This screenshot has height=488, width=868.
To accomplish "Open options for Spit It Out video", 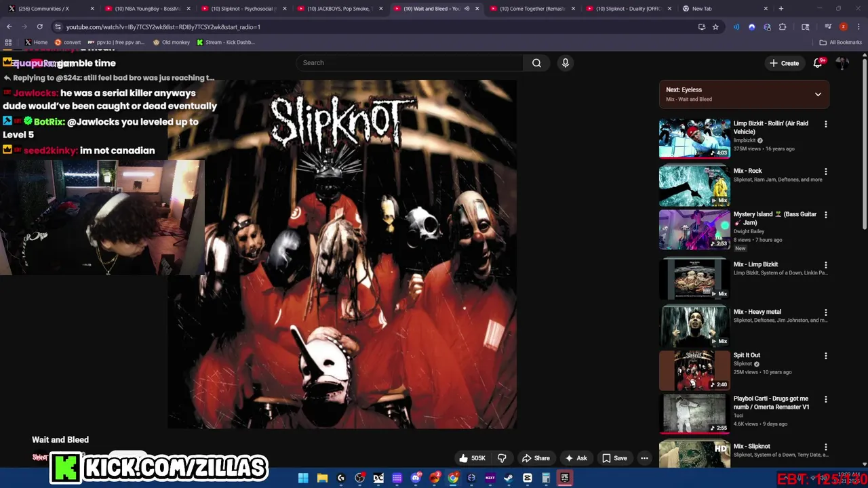I will 825,356.
